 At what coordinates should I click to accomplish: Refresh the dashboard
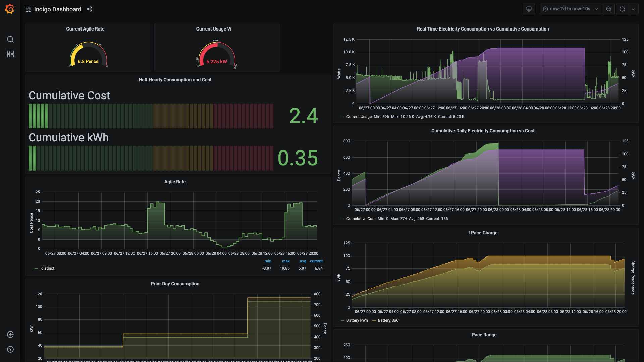622,9
